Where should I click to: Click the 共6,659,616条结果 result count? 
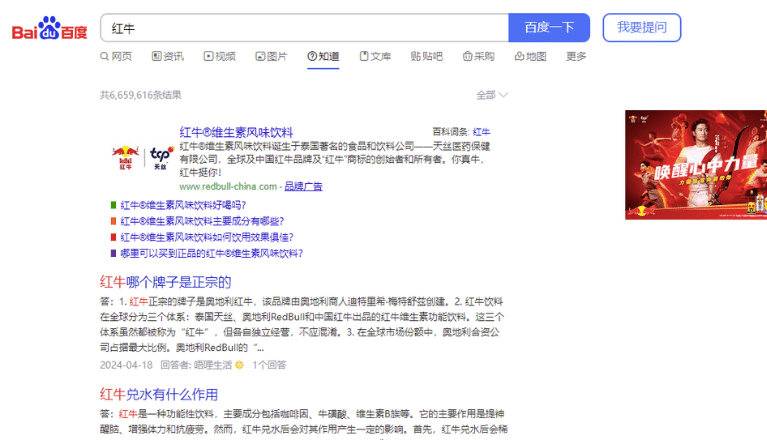140,95
